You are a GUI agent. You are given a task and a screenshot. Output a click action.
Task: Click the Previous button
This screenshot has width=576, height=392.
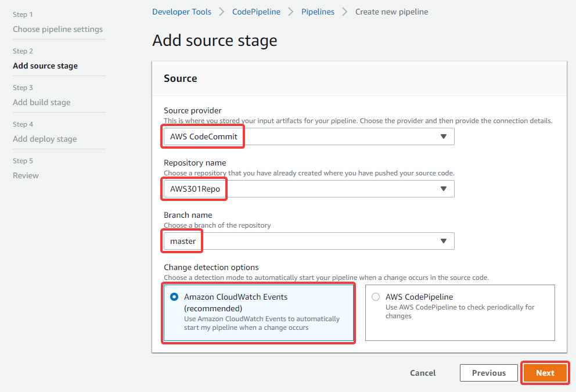coord(488,373)
